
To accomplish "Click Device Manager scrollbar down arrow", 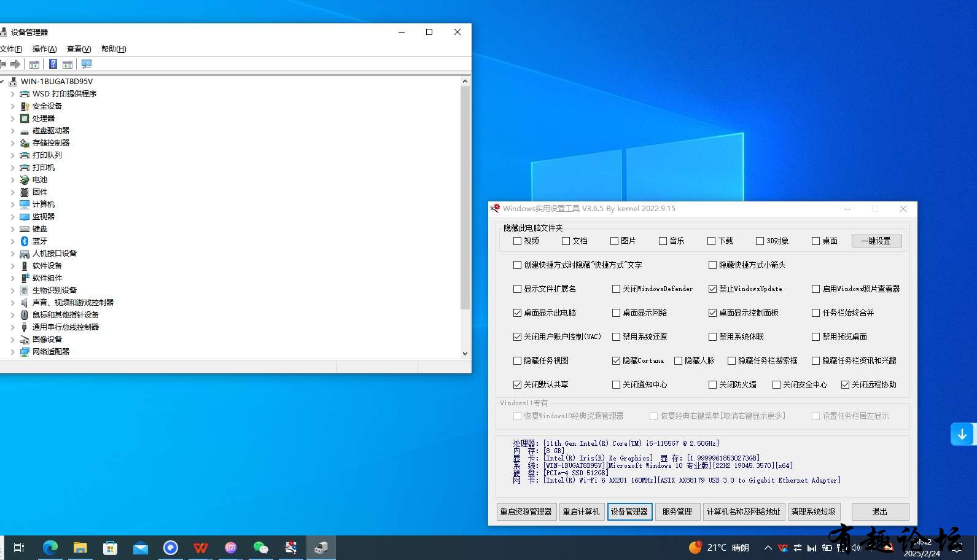I will [465, 353].
